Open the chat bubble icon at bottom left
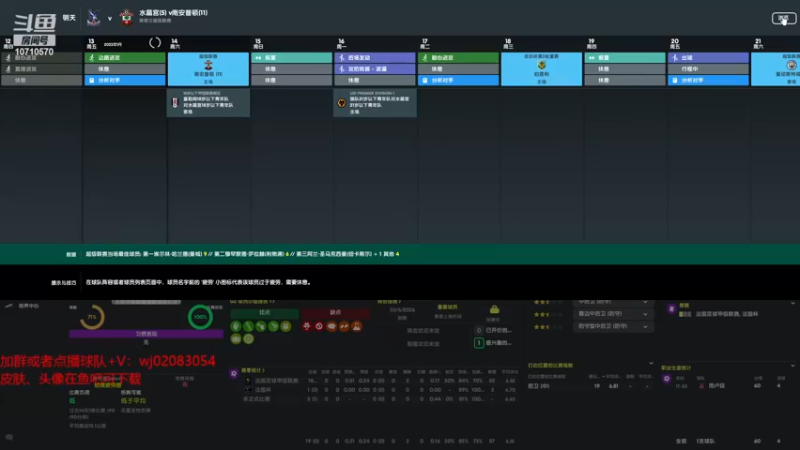 pos(9,437)
